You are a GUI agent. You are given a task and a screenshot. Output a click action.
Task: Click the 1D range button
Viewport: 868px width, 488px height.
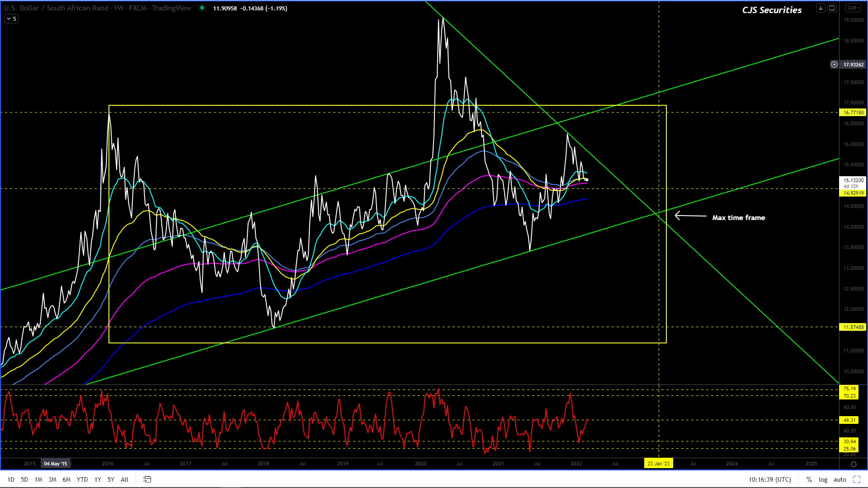pos(11,479)
